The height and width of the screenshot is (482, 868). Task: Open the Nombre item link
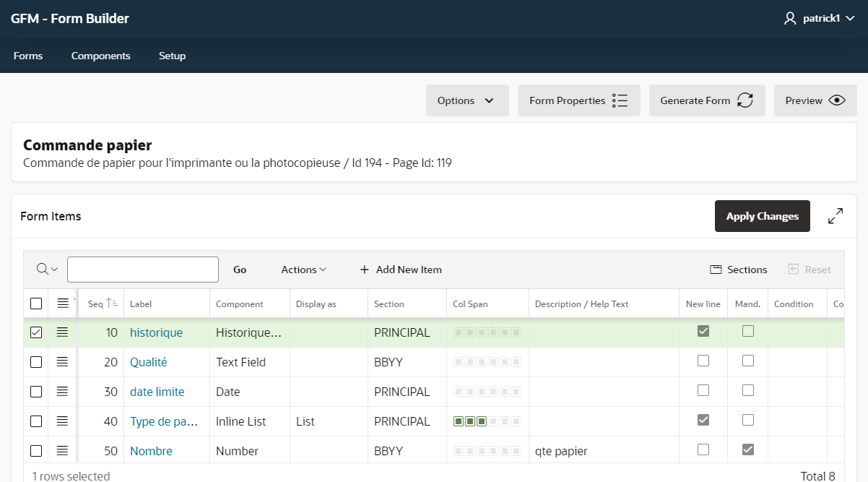pyautogui.click(x=151, y=450)
